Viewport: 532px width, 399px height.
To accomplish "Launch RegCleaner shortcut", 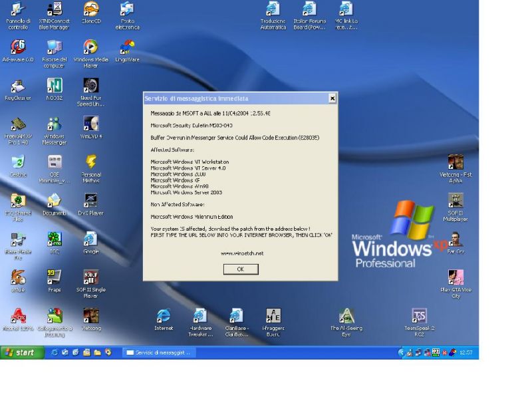I will pyautogui.click(x=18, y=90).
